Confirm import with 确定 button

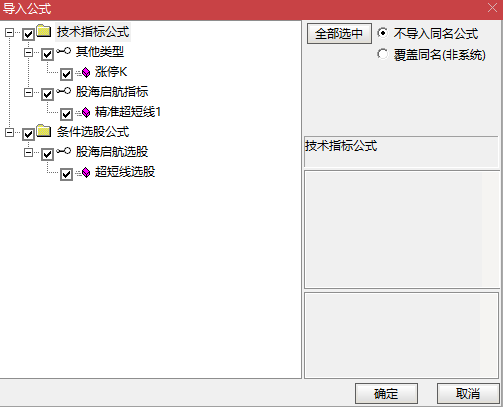[x=386, y=394]
